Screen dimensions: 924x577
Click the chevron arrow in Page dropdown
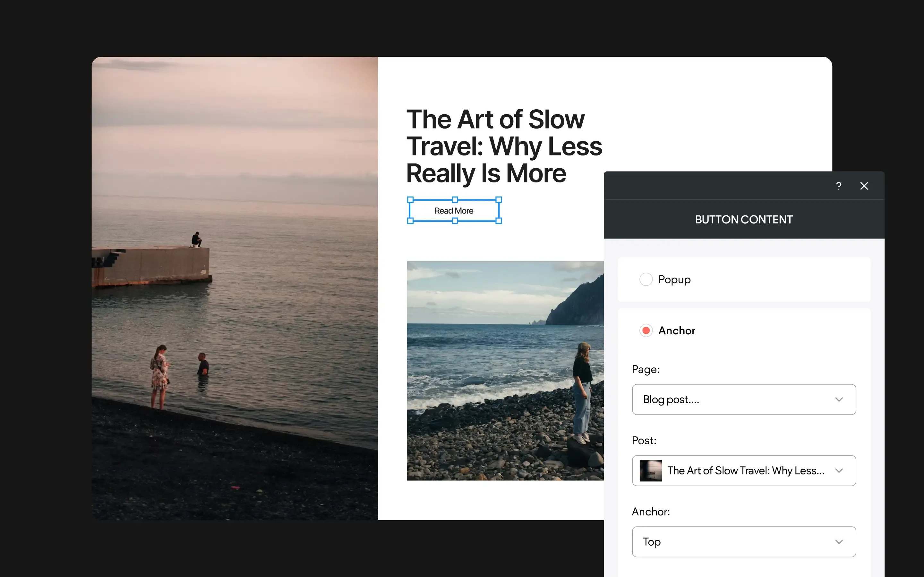coord(839,399)
